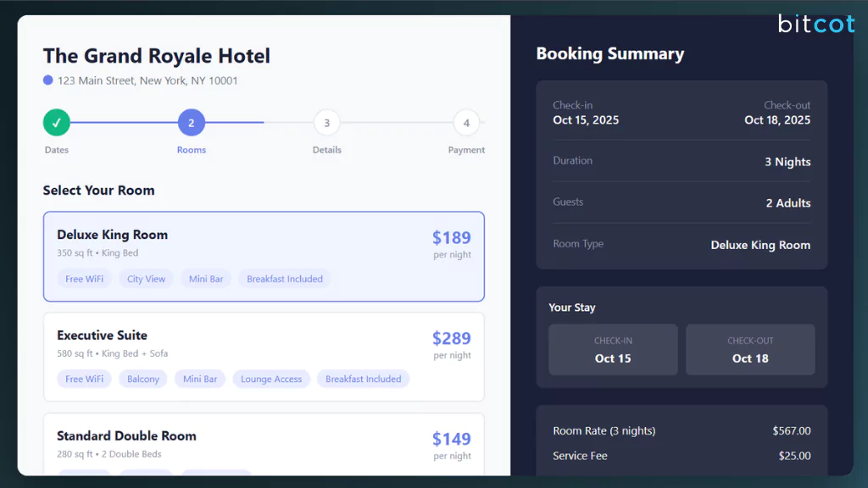The width and height of the screenshot is (868, 488).
Task: Click the Free WiFi tag on Executive Suite
Action: coord(84,379)
